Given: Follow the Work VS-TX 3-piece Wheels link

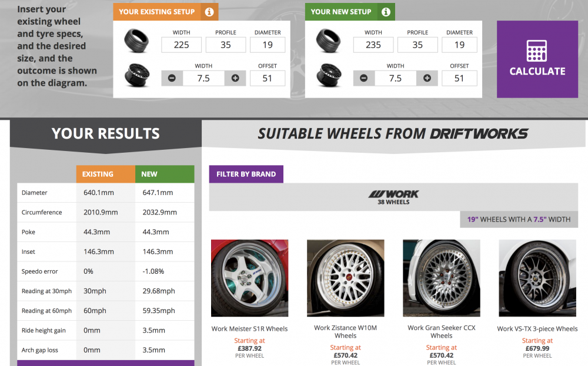Looking at the screenshot, I should point(537,329).
